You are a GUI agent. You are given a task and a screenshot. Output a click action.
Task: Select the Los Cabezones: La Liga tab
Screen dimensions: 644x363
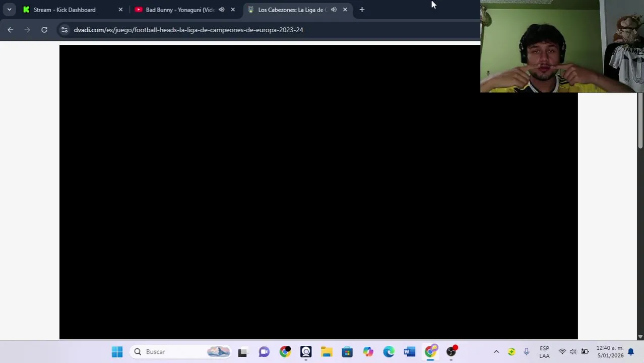(x=297, y=10)
